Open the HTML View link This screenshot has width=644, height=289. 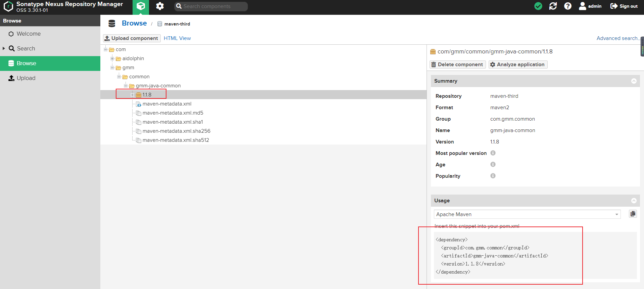177,38
